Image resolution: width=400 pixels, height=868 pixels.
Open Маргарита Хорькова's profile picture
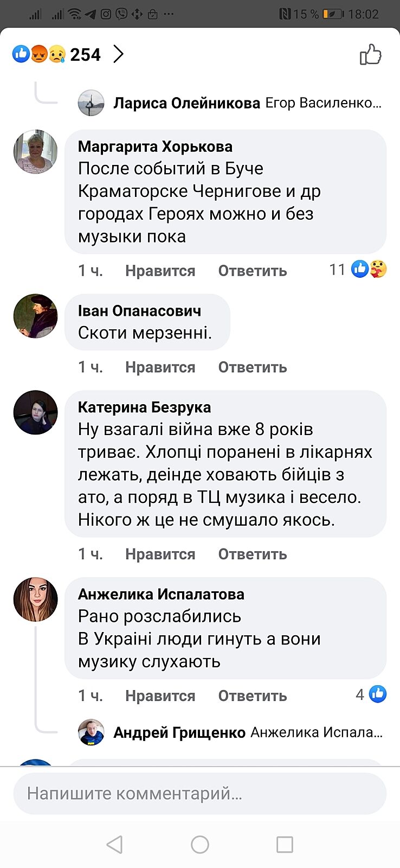tap(36, 152)
